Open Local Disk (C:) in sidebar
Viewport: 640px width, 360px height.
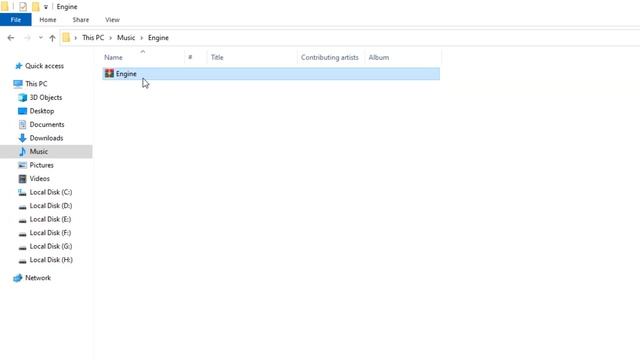tap(51, 192)
